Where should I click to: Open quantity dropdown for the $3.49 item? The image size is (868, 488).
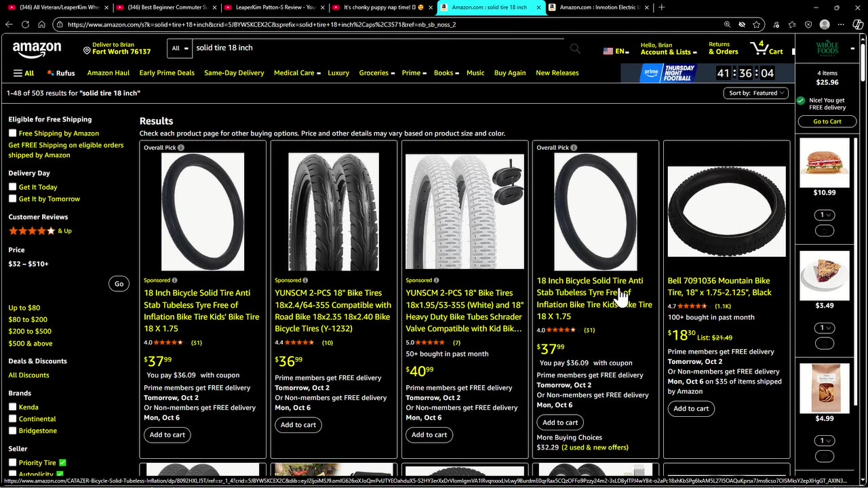(x=825, y=328)
